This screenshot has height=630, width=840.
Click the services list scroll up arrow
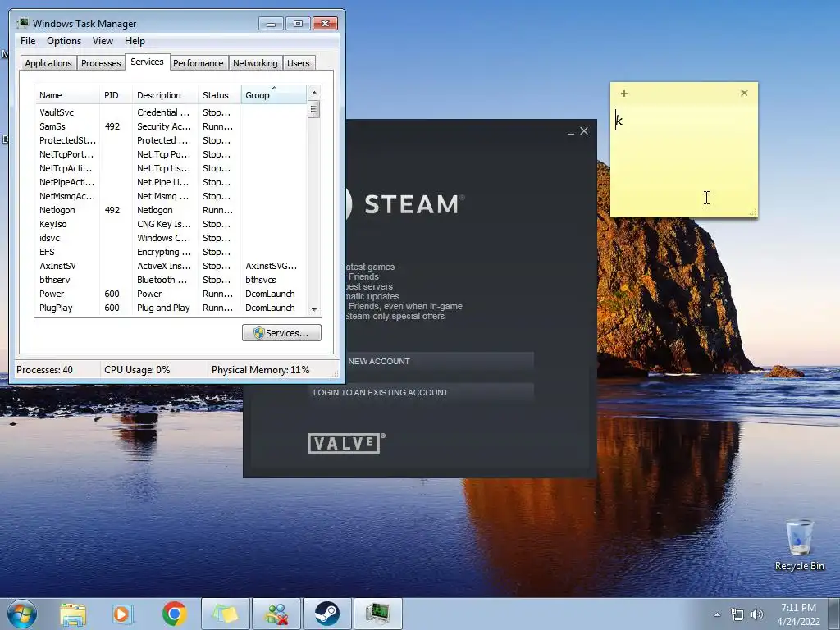tap(314, 93)
